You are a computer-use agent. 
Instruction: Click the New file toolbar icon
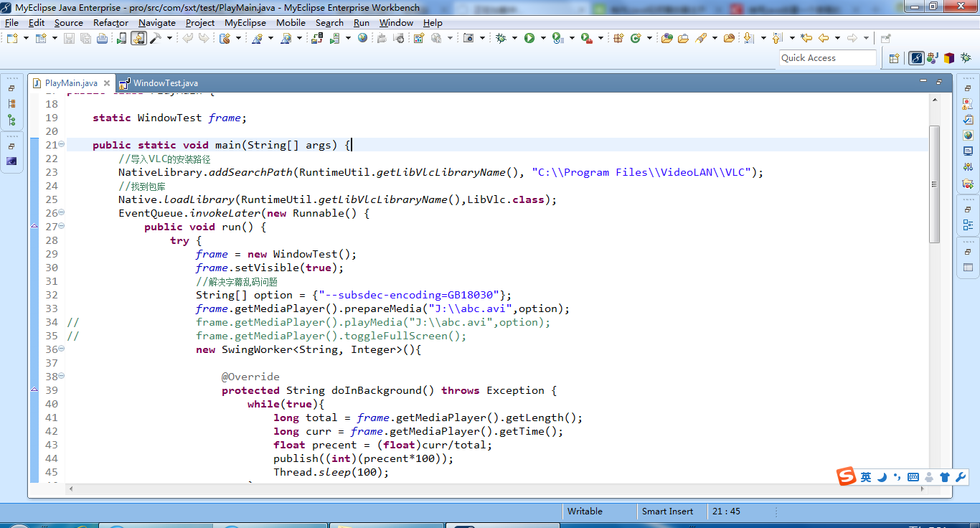12,38
